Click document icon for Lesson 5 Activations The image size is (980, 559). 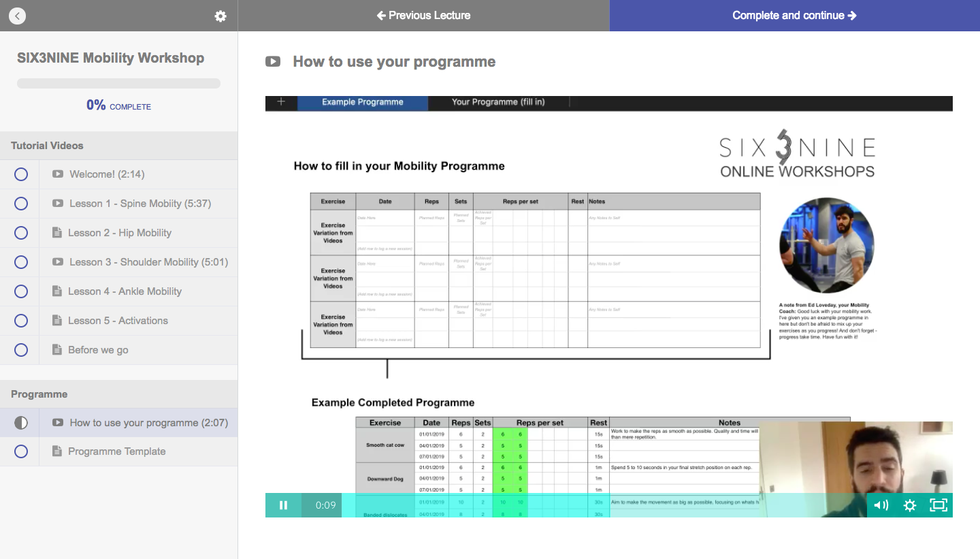[x=57, y=321]
